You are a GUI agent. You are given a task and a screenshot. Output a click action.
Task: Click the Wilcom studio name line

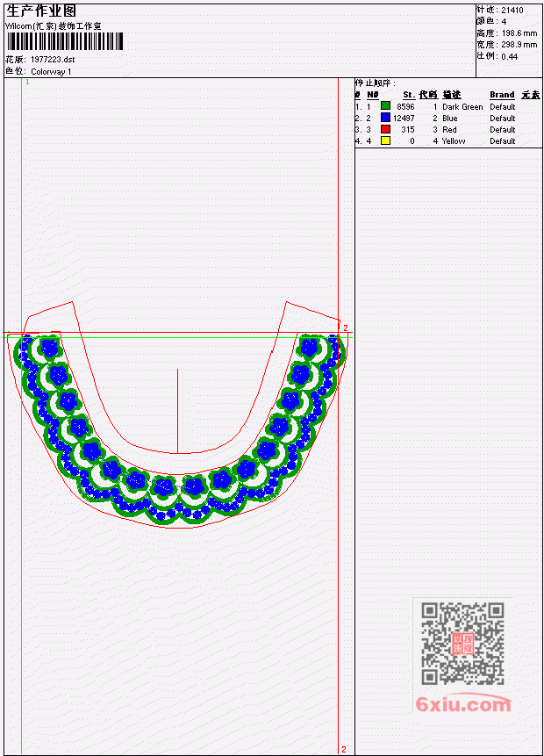tap(54, 26)
